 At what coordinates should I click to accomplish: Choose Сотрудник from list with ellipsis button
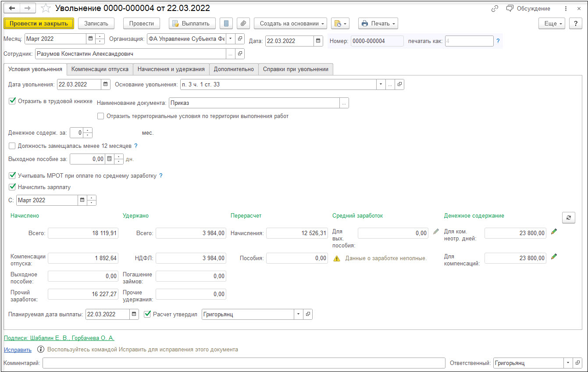coord(231,54)
